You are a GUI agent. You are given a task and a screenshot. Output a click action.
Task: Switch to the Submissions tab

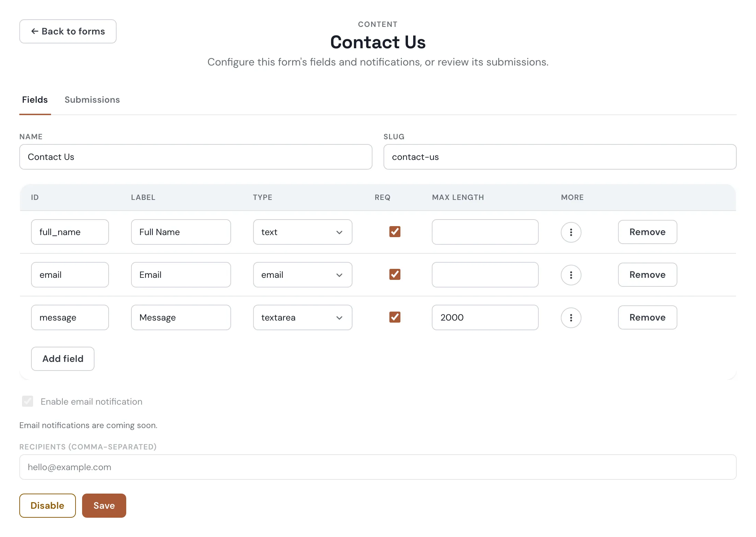[92, 100]
